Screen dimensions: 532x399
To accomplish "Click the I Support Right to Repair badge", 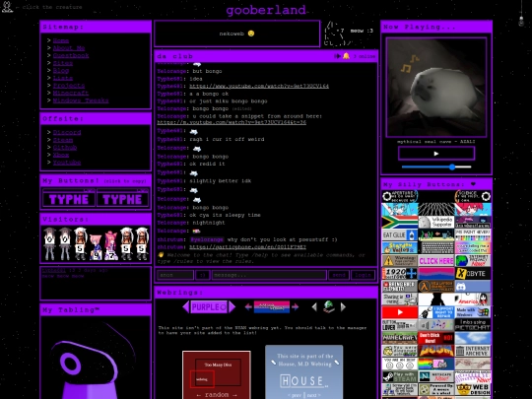I will 436,312.
